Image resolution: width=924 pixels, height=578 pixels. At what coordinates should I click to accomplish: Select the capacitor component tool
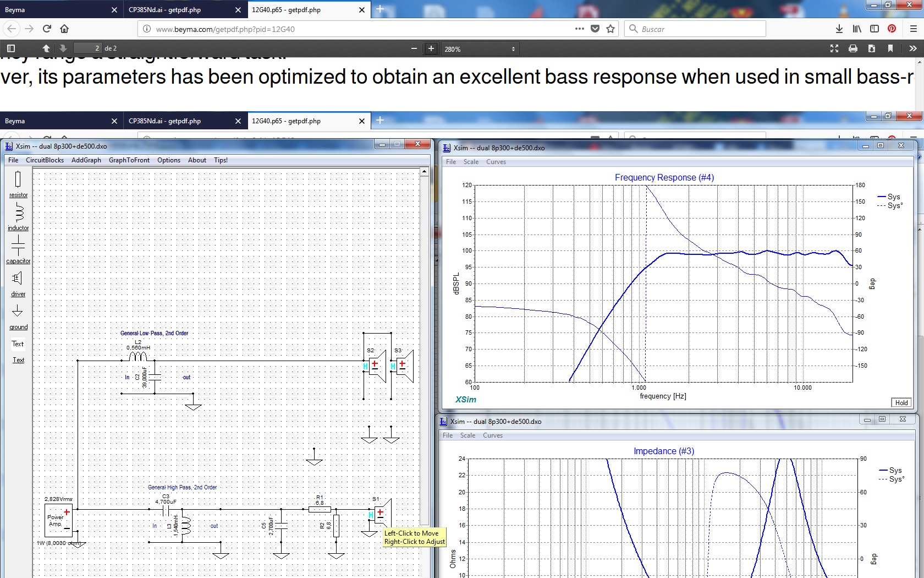pyautogui.click(x=18, y=249)
